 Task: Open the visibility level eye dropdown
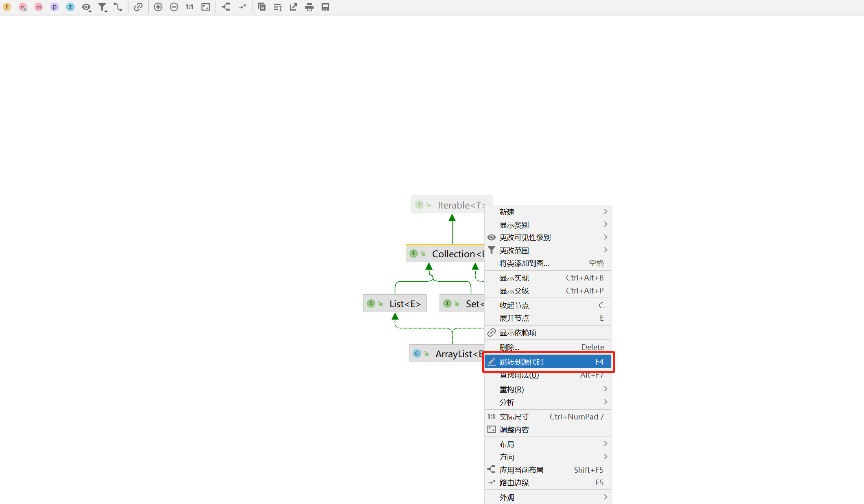pyautogui.click(x=86, y=7)
